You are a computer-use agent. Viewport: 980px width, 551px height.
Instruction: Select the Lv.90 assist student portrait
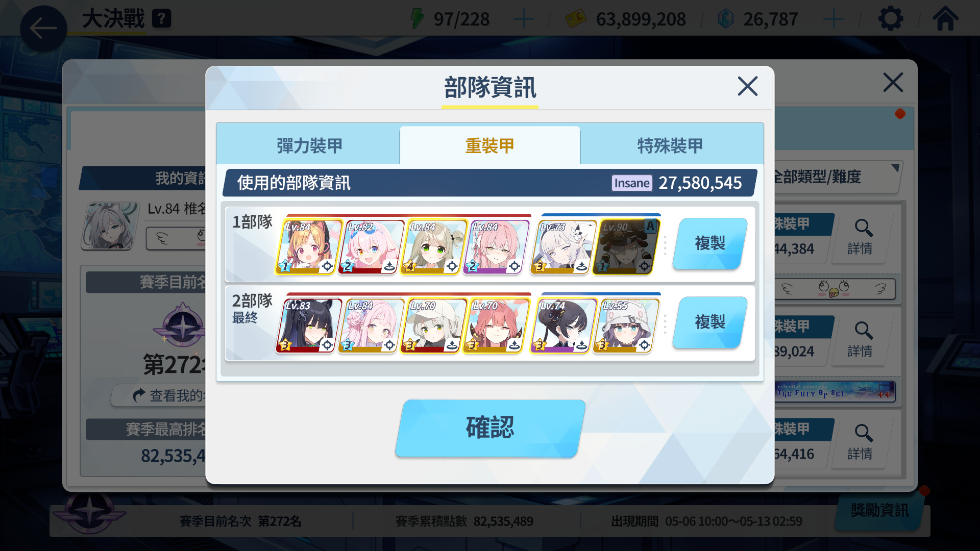(x=626, y=247)
